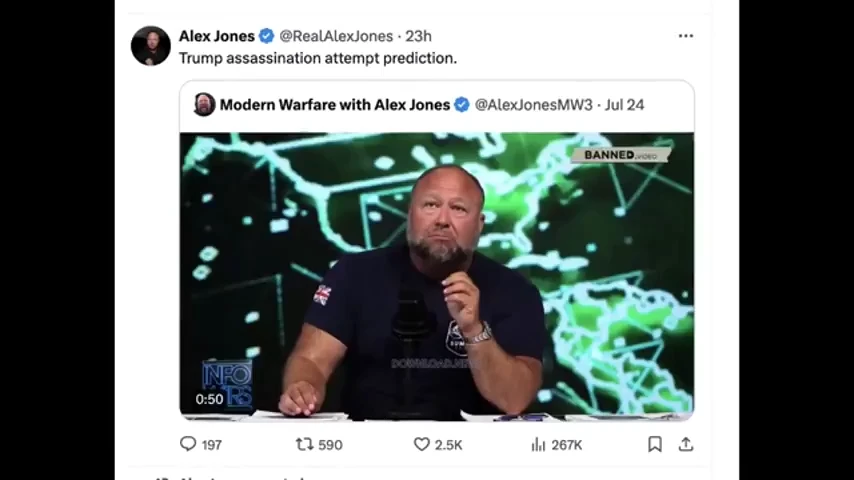Open the Alex Jones display name link
Viewport: 854px width, 480px height.
pos(217,36)
